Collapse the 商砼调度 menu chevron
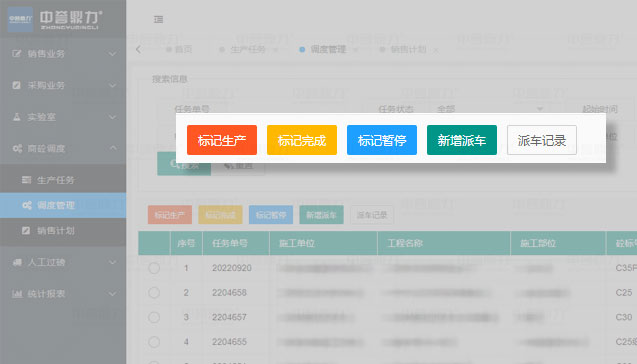The height and width of the screenshot is (364, 637). pyautogui.click(x=113, y=148)
